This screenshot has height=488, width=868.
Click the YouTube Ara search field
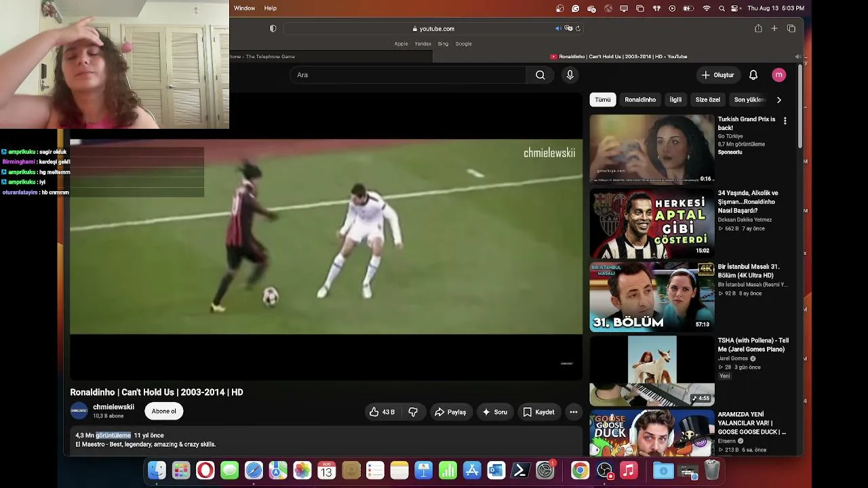coord(408,75)
